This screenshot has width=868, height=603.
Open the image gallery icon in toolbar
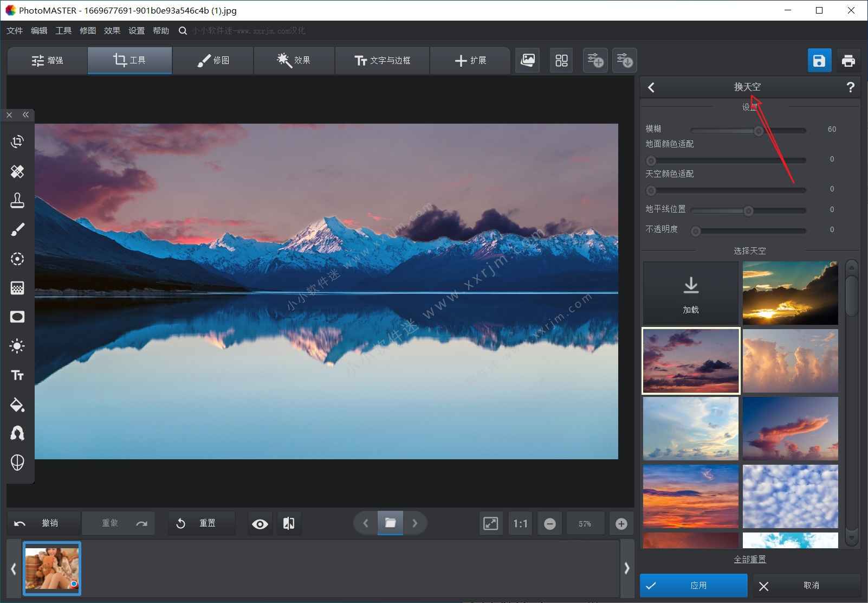click(x=528, y=60)
